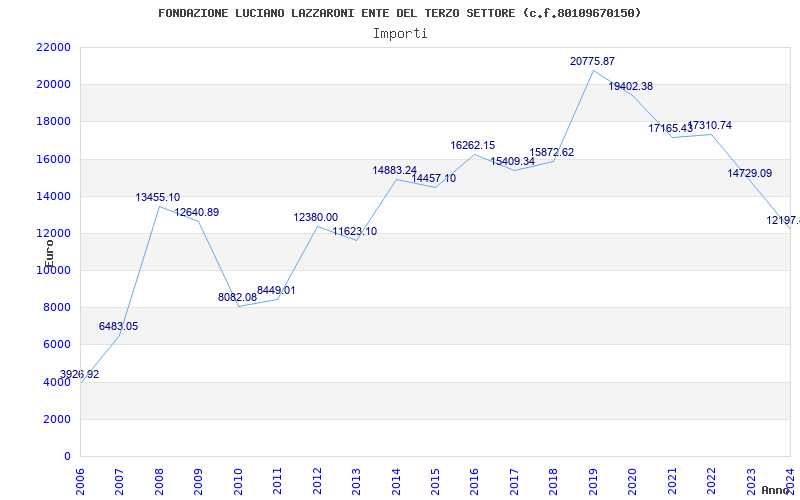This screenshot has width=800, height=500.
Task: Click the x-axis year 2019
Action: click(x=593, y=481)
